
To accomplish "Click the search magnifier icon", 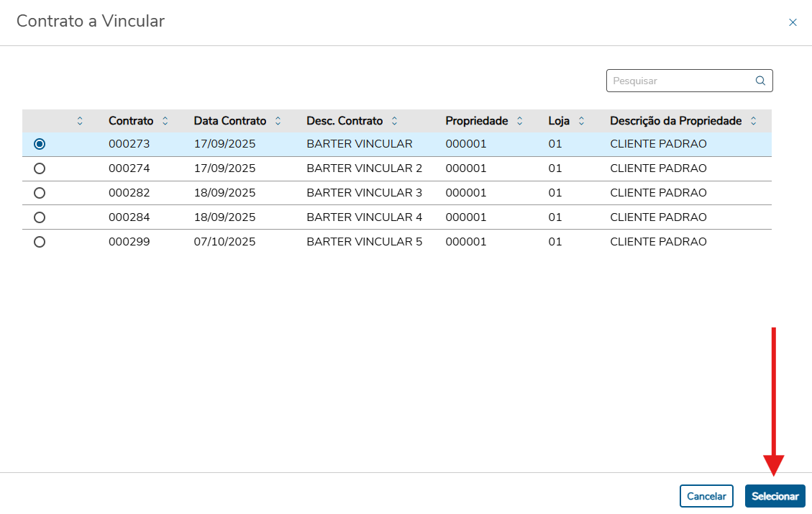I will click(x=760, y=81).
